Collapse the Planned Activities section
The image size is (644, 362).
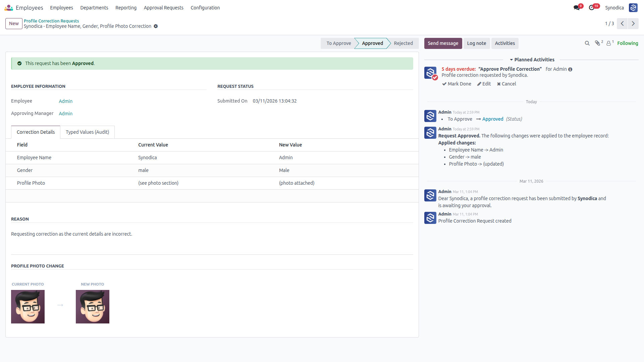(x=532, y=60)
